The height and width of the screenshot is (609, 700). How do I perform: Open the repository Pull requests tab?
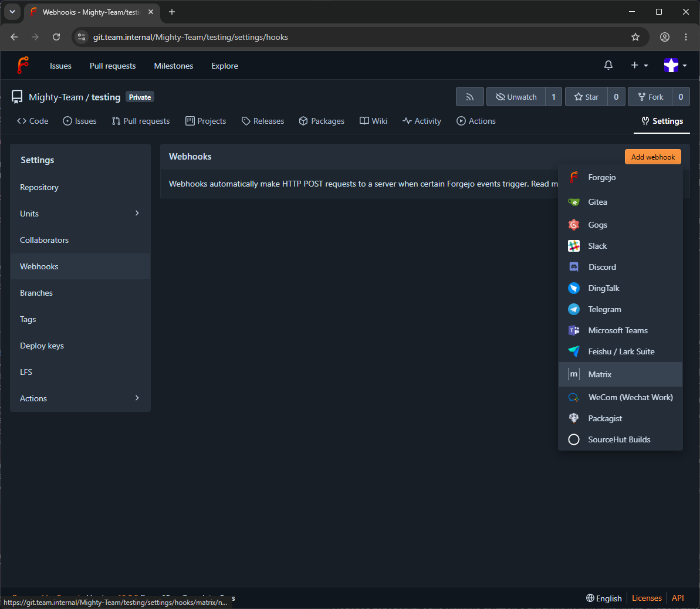coord(141,121)
